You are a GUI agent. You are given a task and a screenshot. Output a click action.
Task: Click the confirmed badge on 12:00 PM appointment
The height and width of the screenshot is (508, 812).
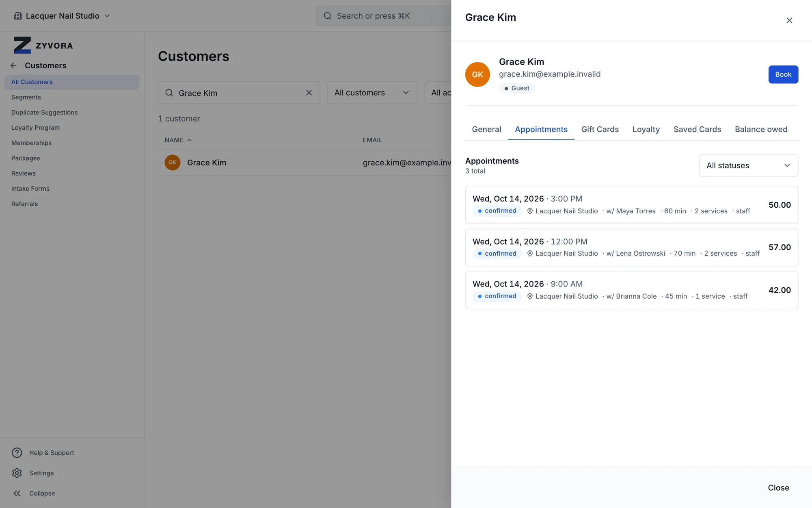point(497,254)
